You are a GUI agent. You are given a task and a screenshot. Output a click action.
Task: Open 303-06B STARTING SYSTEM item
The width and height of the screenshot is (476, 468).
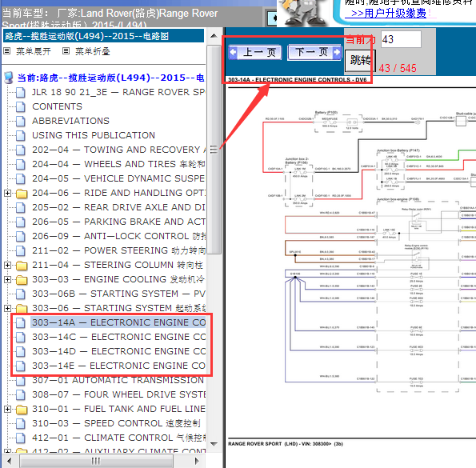click(118, 294)
